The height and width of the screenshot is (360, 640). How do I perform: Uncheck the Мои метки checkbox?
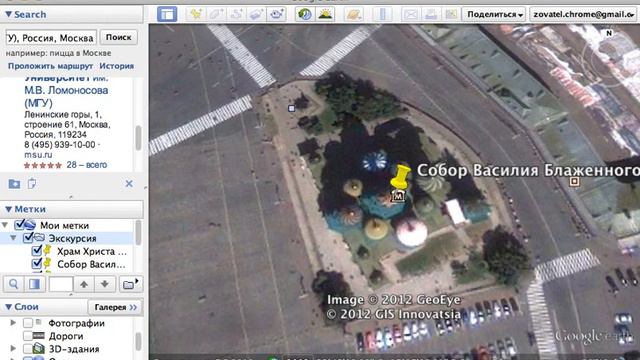click(20, 225)
